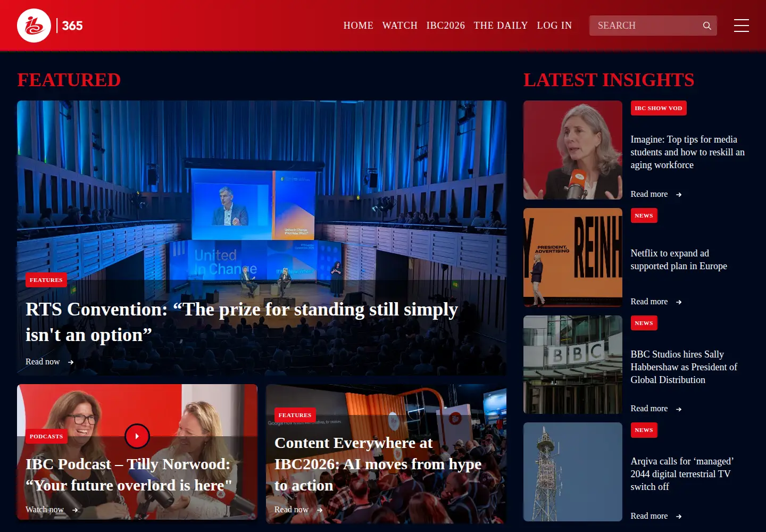The image size is (766, 532).
Task: Click Read more under Netflix article
Action: click(x=649, y=302)
